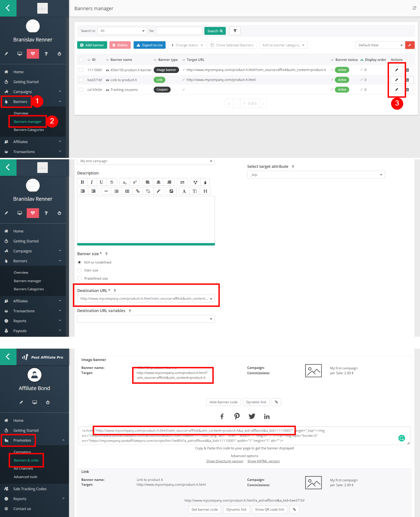The height and width of the screenshot is (517, 420).
Task: Share banner on Facebook
Action: pyautogui.click(x=222, y=416)
